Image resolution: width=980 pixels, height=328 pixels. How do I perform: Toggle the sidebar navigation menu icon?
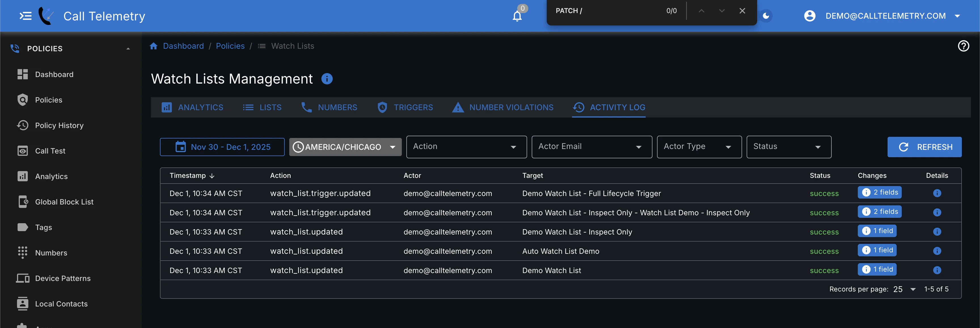(x=25, y=16)
